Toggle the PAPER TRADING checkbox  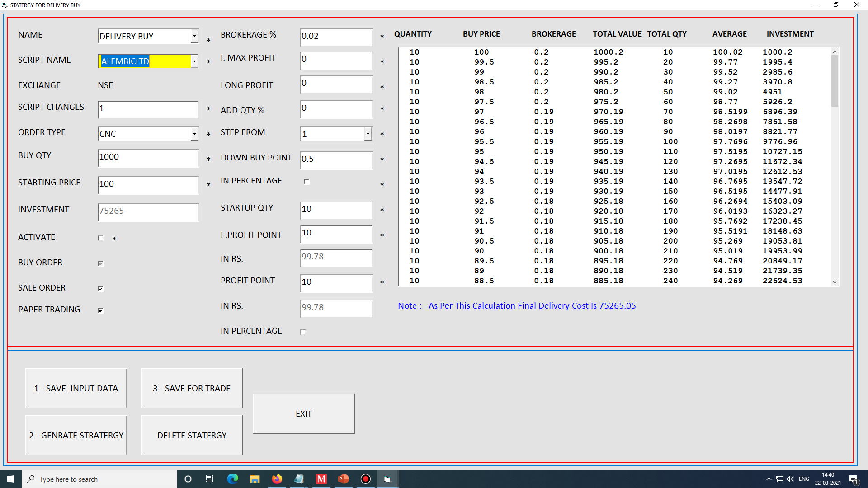coord(100,310)
